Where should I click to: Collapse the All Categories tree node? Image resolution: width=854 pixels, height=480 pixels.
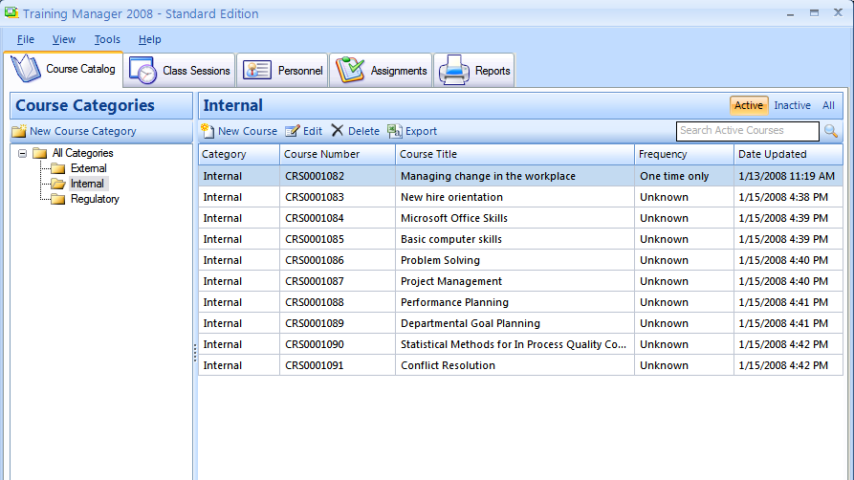coord(22,153)
